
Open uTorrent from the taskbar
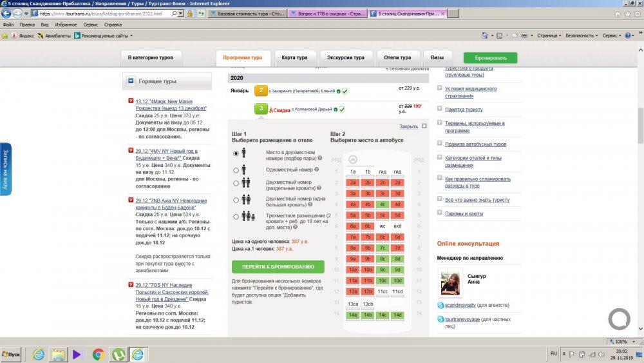(x=118, y=354)
